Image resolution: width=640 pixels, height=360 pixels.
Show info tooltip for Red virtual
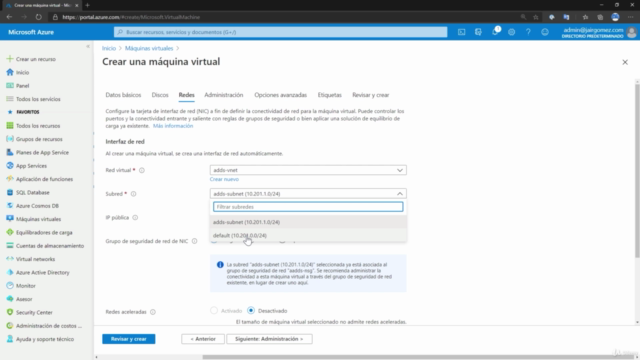tap(142, 170)
